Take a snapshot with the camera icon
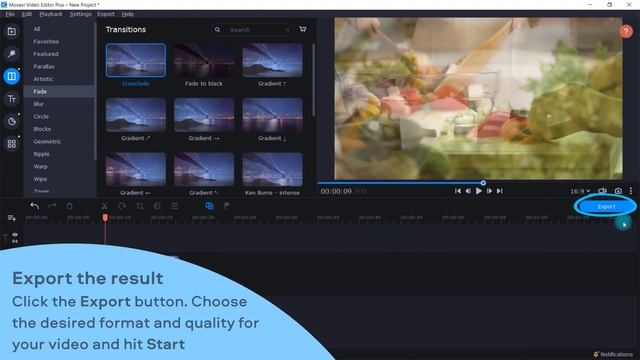640x360 pixels. pyautogui.click(x=618, y=191)
